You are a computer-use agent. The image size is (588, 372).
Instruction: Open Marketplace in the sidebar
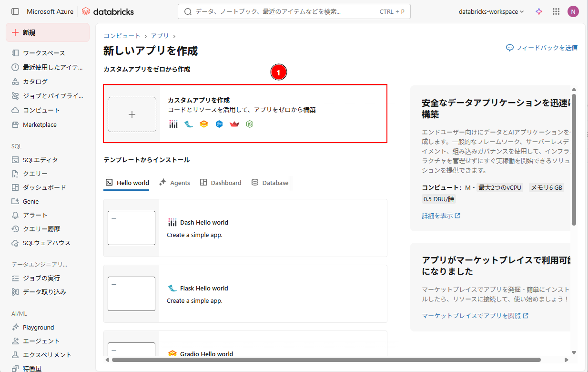(40, 124)
